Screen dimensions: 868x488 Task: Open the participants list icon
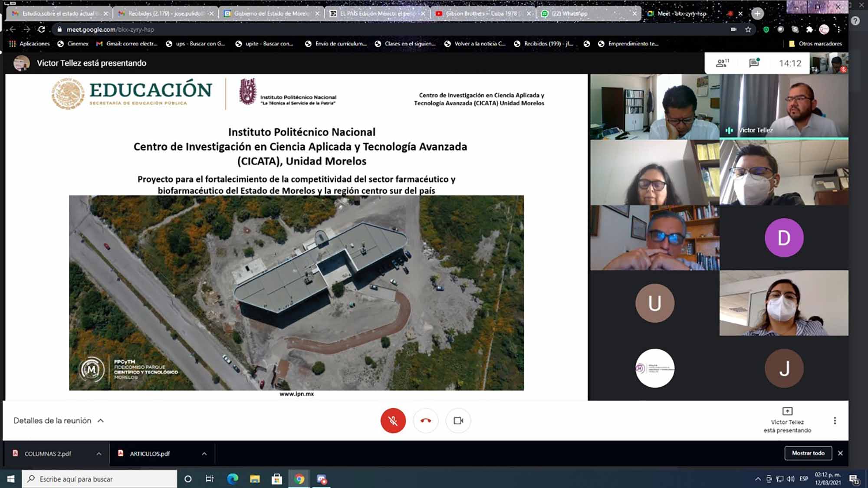tap(722, 63)
